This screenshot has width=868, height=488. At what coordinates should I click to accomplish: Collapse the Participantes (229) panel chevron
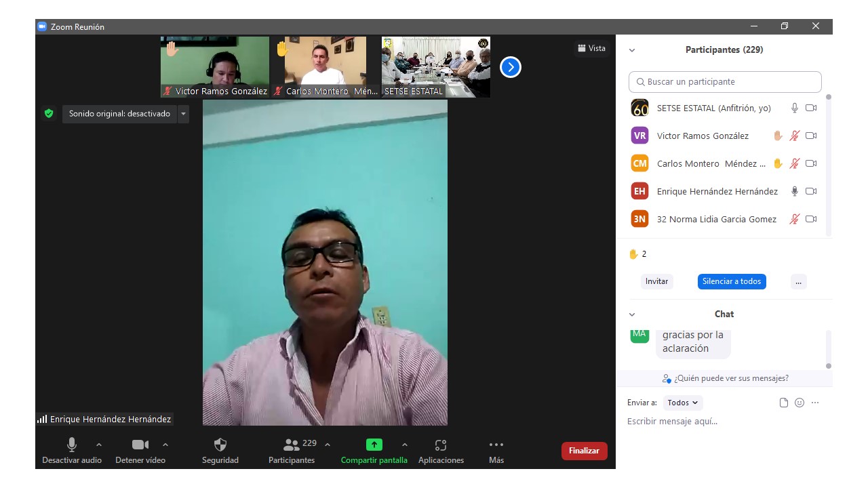[632, 50]
